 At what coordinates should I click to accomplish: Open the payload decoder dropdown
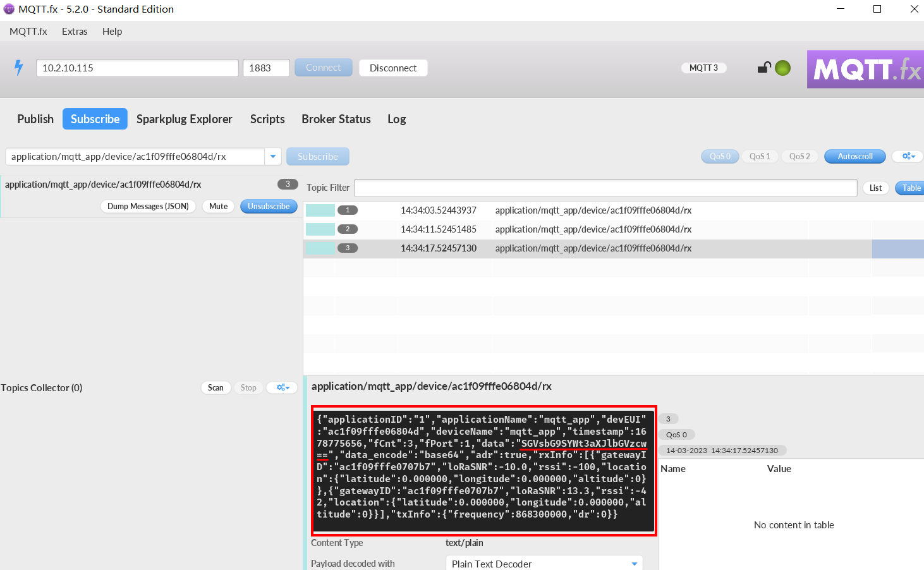(634, 564)
